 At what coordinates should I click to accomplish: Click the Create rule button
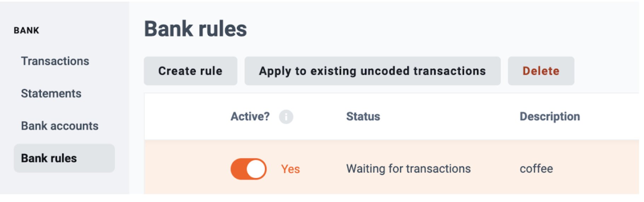pyautogui.click(x=190, y=71)
